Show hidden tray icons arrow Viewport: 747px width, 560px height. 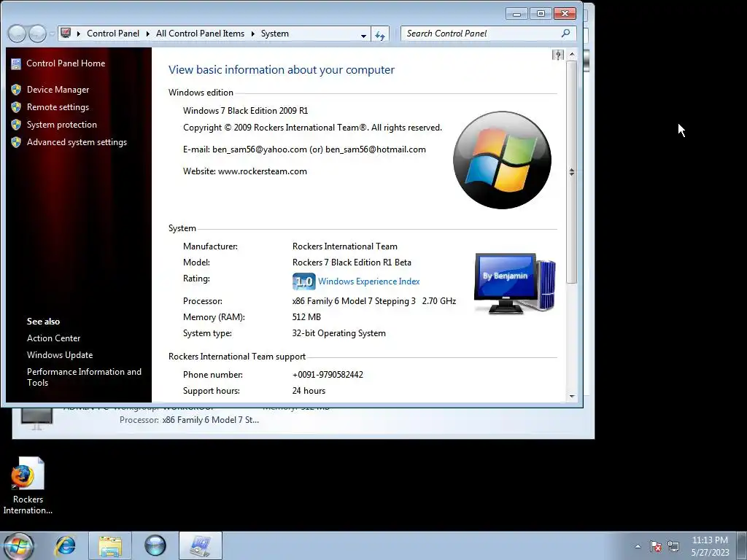pos(638,547)
